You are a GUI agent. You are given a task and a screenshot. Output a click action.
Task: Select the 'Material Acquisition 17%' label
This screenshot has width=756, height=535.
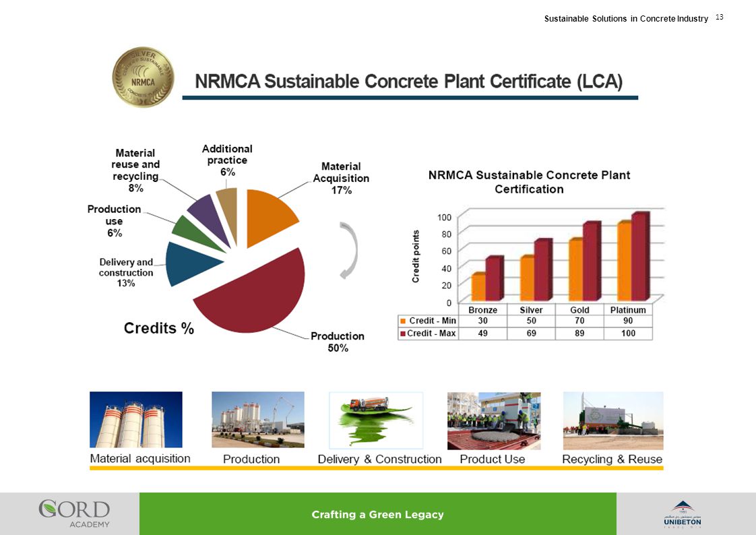coord(341,178)
